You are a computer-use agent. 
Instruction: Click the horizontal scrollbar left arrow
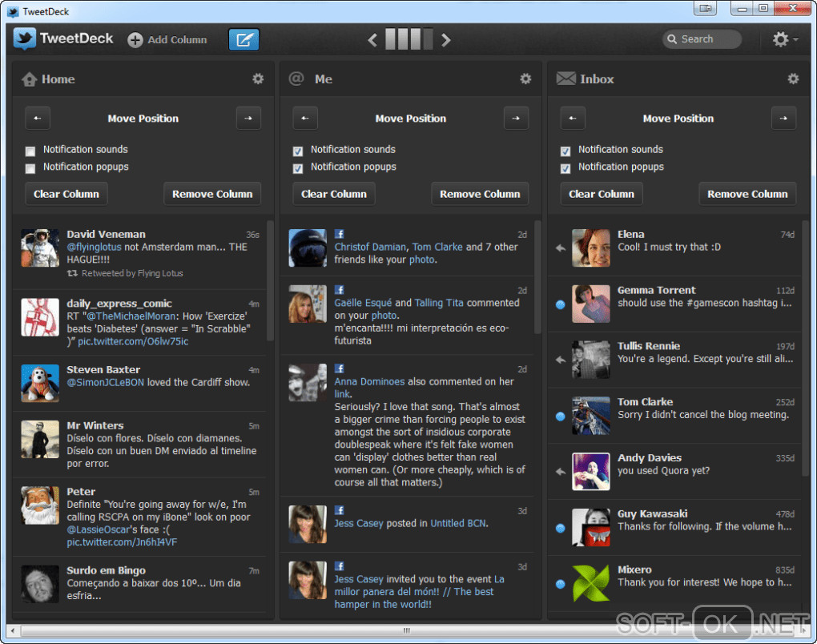tap(13, 630)
